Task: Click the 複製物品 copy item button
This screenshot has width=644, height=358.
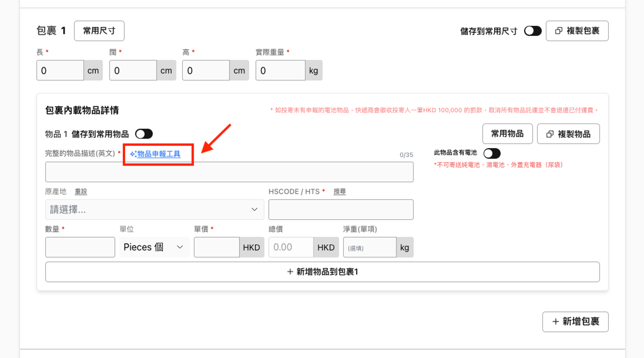Action: click(568, 134)
